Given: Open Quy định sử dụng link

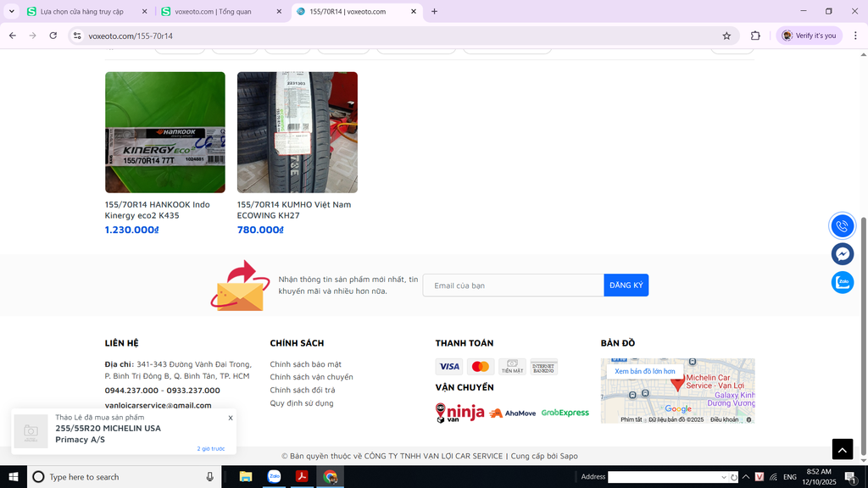Looking at the screenshot, I should pos(302,402).
